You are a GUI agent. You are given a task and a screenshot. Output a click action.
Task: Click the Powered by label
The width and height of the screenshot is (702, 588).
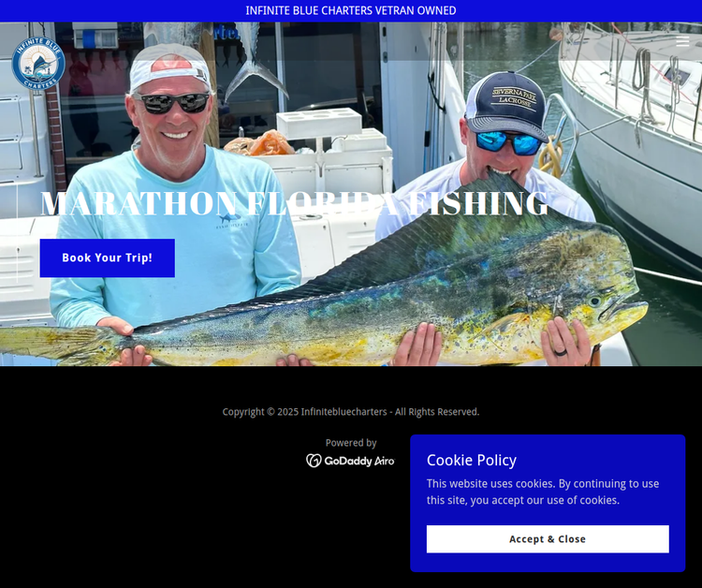click(x=351, y=443)
